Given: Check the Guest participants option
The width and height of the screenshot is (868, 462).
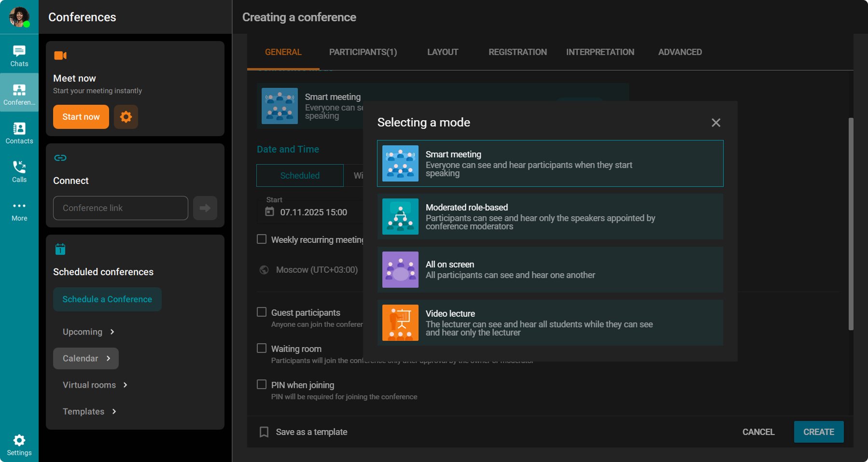Looking at the screenshot, I should pyautogui.click(x=262, y=312).
